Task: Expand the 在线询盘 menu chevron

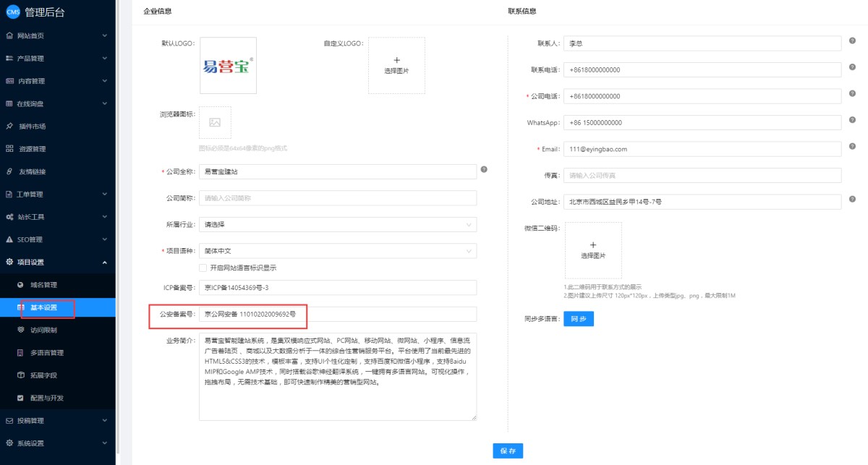Action: pyautogui.click(x=105, y=103)
